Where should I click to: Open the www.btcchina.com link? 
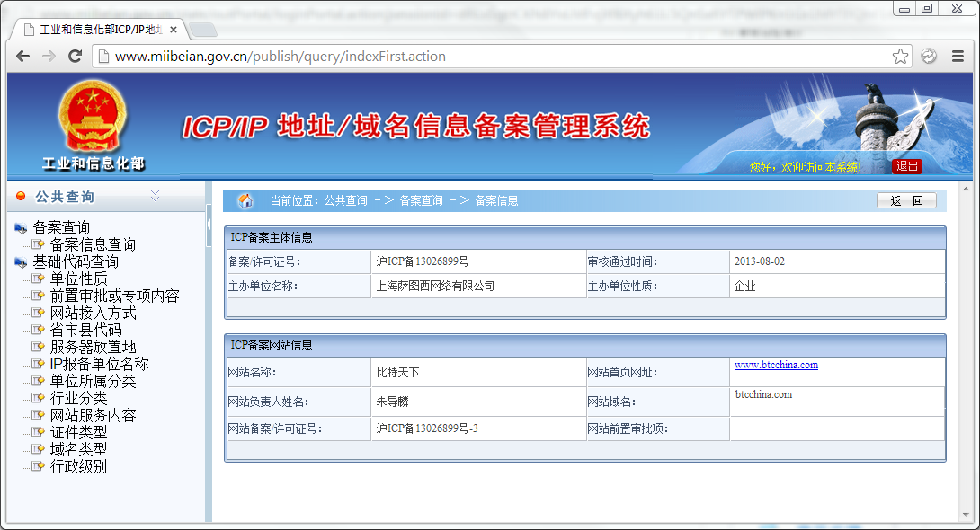[776, 365]
